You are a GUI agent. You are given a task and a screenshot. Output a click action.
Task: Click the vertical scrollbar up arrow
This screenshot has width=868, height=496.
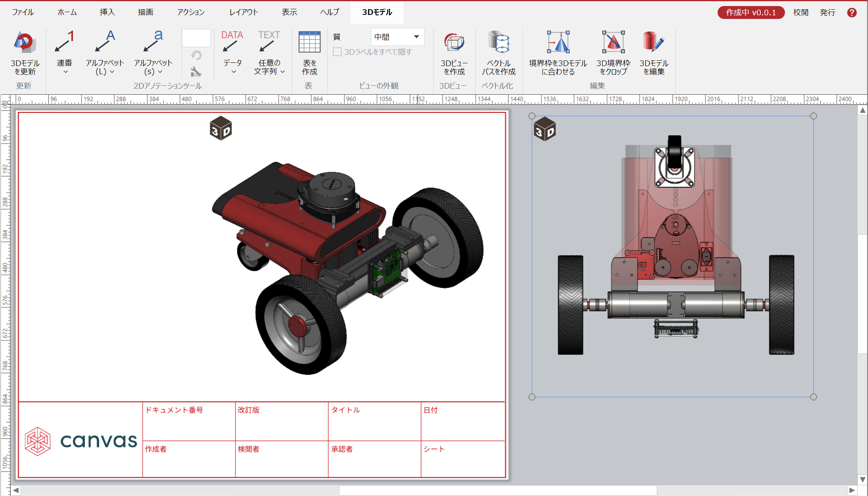click(x=863, y=110)
